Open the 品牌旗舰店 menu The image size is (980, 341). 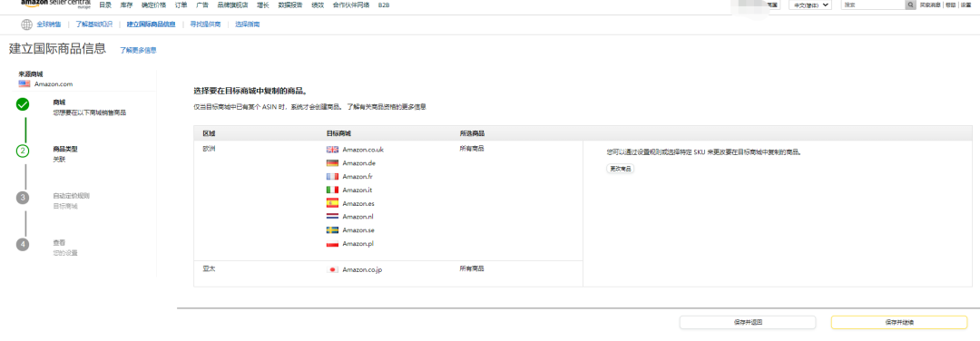232,5
